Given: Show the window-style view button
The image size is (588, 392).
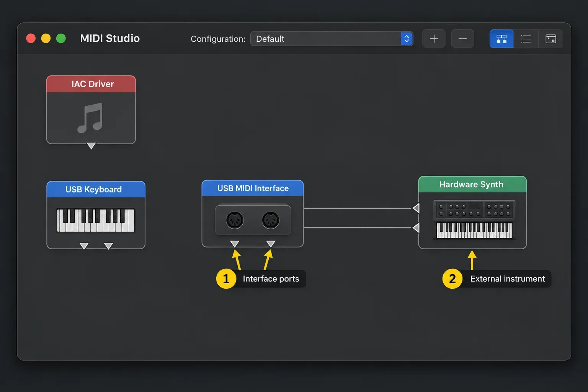Looking at the screenshot, I should coord(550,39).
